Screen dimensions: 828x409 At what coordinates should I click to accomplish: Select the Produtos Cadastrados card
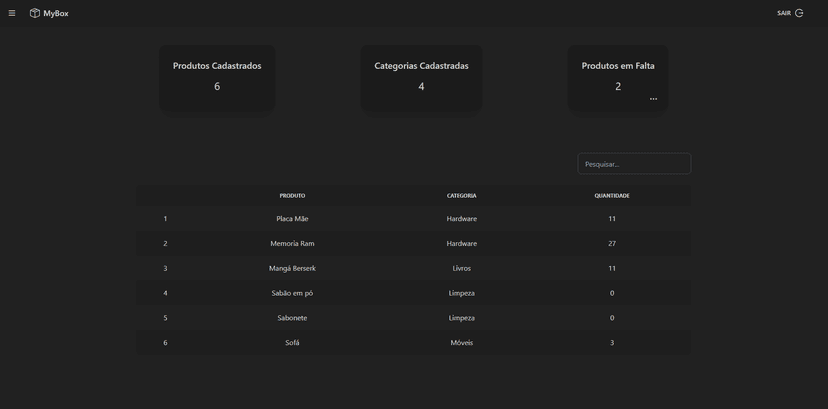pyautogui.click(x=217, y=79)
